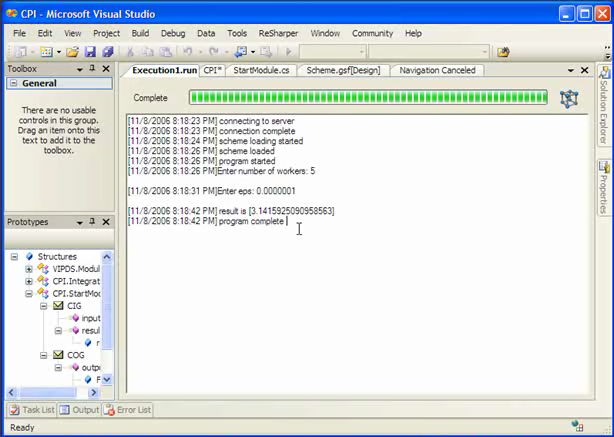614x437 pixels.
Task: Toggle auto-hide pin on Prototypes panel
Action: tap(92, 222)
